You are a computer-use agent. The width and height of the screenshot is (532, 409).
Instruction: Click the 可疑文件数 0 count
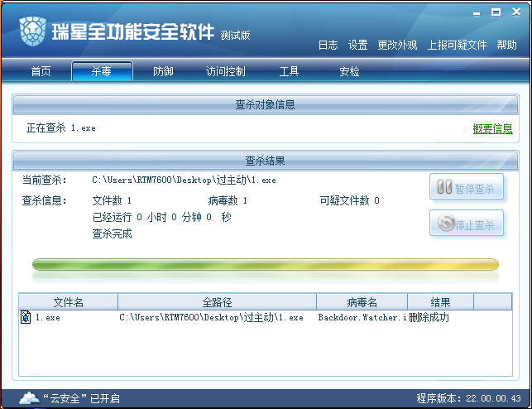click(349, 200)
